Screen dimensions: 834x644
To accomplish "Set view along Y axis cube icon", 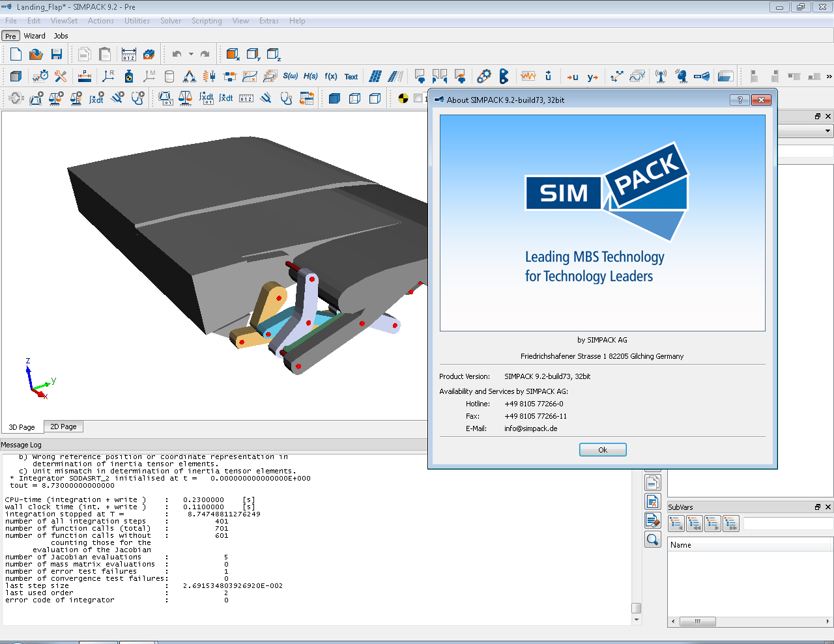I will [x=253, y=54].
